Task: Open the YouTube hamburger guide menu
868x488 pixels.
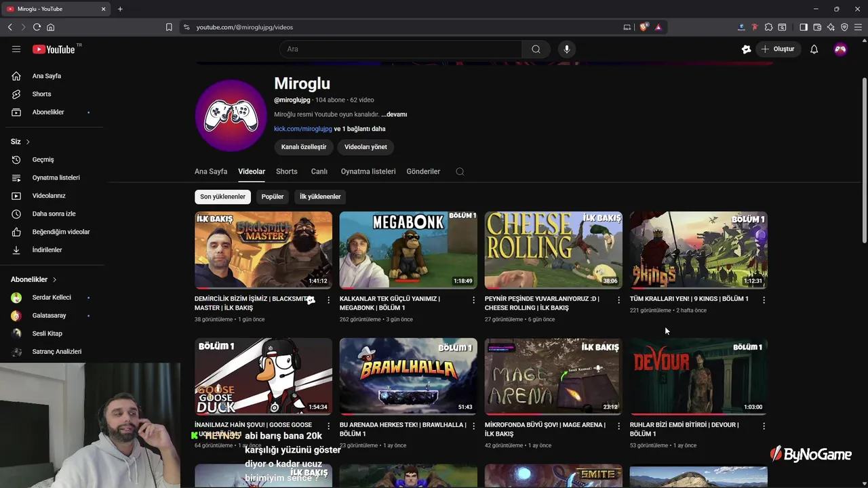Action: [16, 49]
